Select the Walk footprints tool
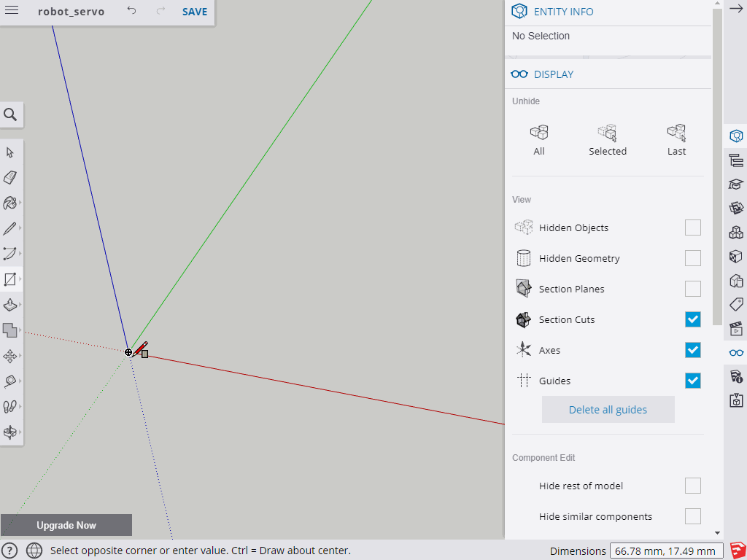 coord(10,407)
